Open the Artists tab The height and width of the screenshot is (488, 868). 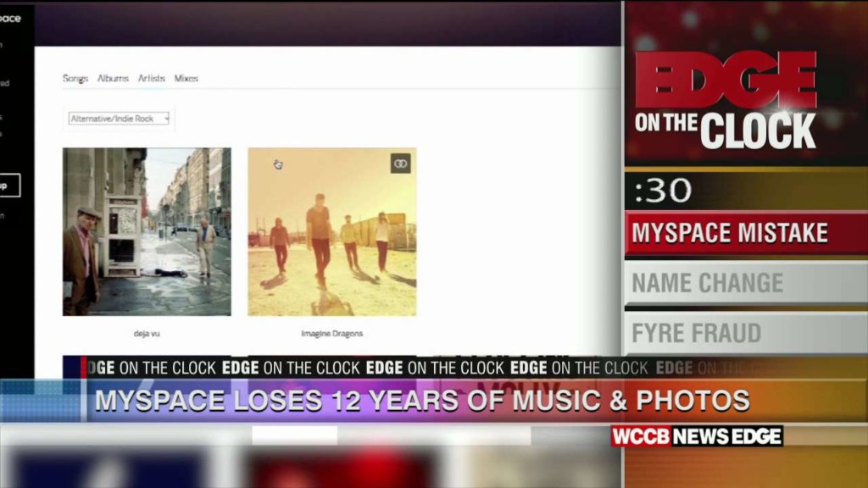pyautogui.click(x=152, y=79)
